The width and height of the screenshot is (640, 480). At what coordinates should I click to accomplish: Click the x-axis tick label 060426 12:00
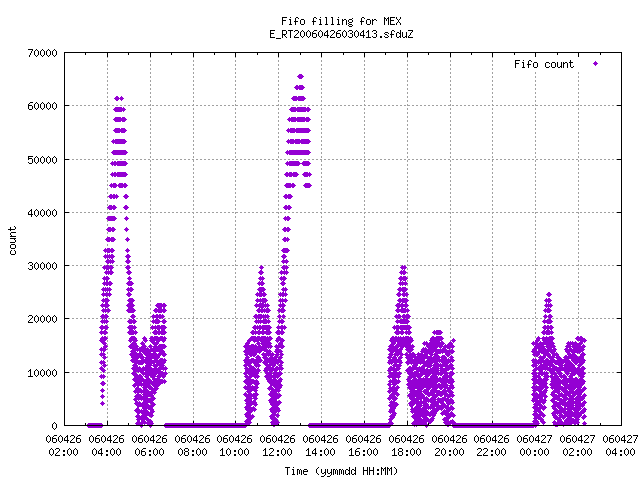click(x=277, y=446)
